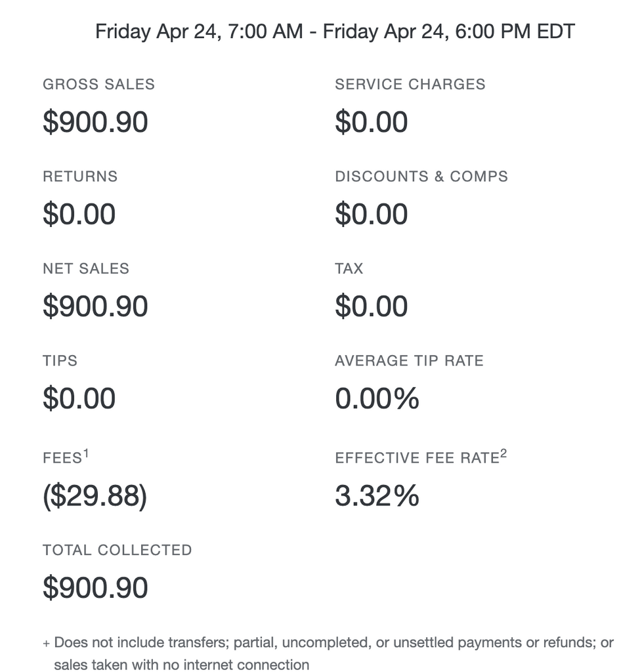The width and height of the screenshot is (642, 672).
Task: Click the report date range header
Action: (x=335, y=31)
